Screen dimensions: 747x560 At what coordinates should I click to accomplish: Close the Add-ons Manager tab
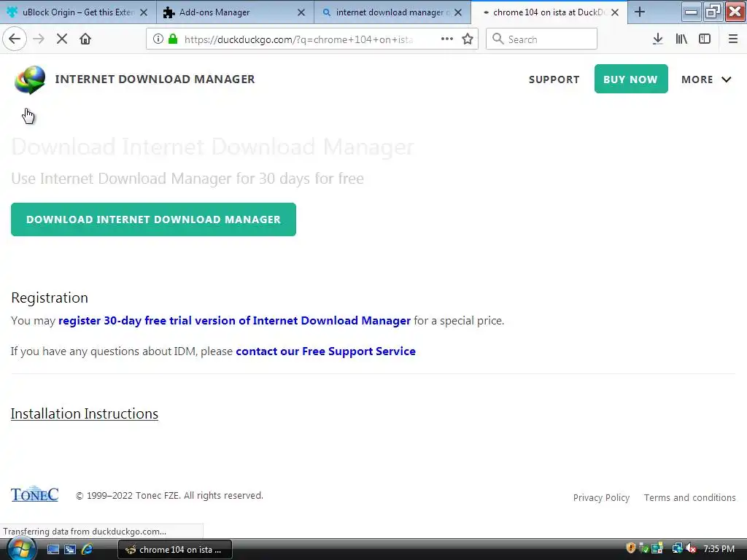pyautogui.click(x=301, y=12)
